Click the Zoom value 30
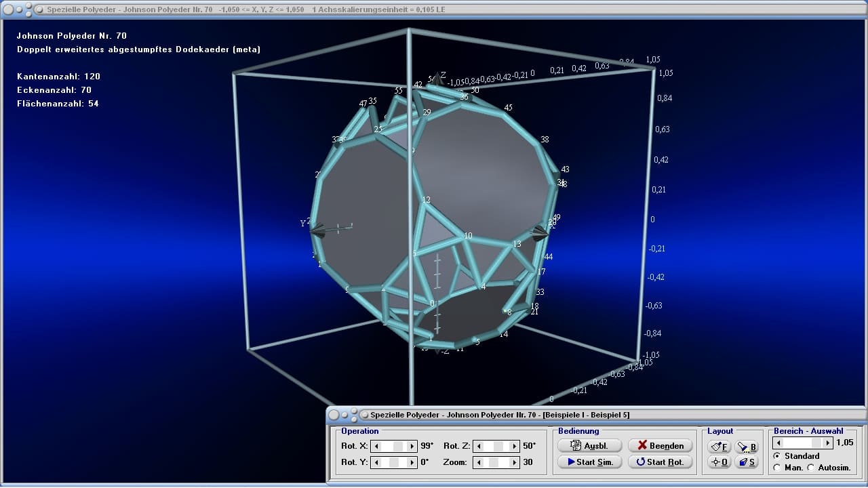The width and height of the screenshot is (868, 488). pyautogui.click(x=528, y=462)
